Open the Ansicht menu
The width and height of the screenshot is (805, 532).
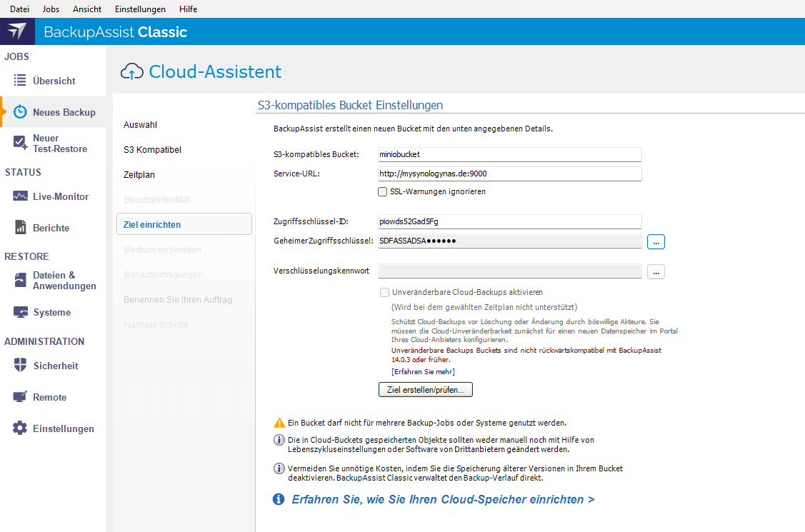pos(87,9)
